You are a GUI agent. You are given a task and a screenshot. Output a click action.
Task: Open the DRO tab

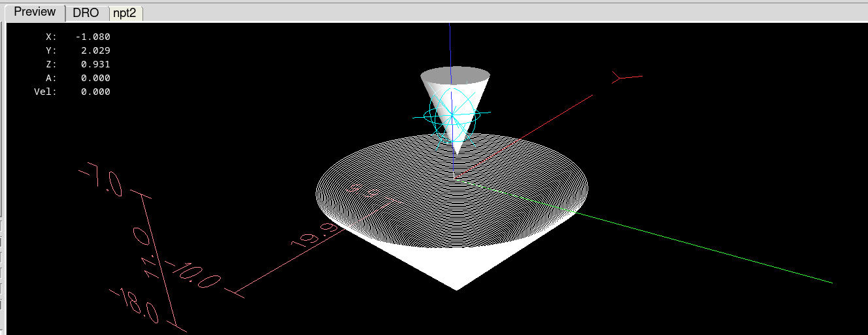point(86,13)
